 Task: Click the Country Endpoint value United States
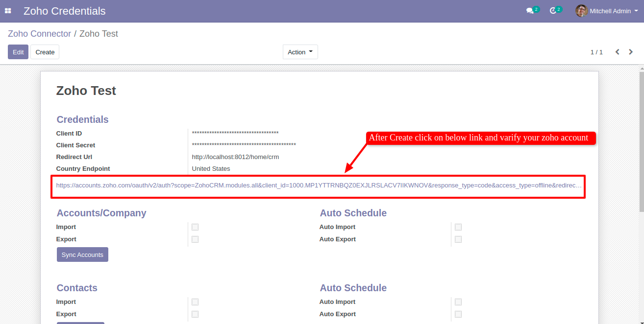point(211,169)
